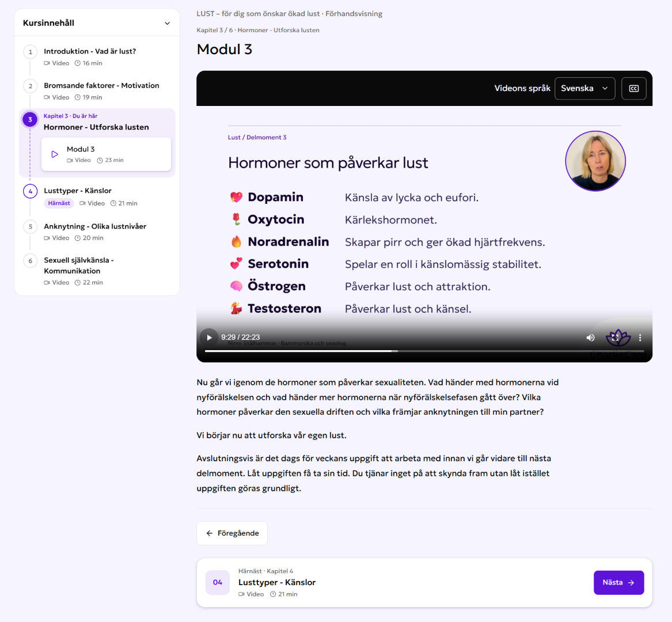This screenshot has height=622, width=672.
Task: Toggle closed captions CC button
Action: [x=634, y=88]
